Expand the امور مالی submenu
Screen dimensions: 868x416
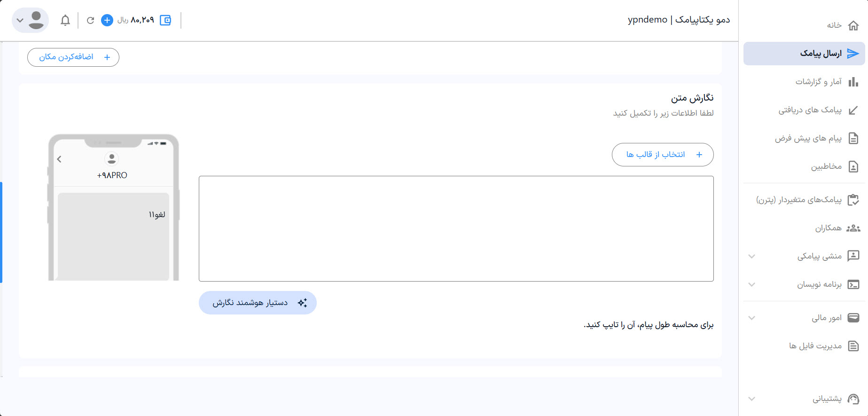point(752,318)
